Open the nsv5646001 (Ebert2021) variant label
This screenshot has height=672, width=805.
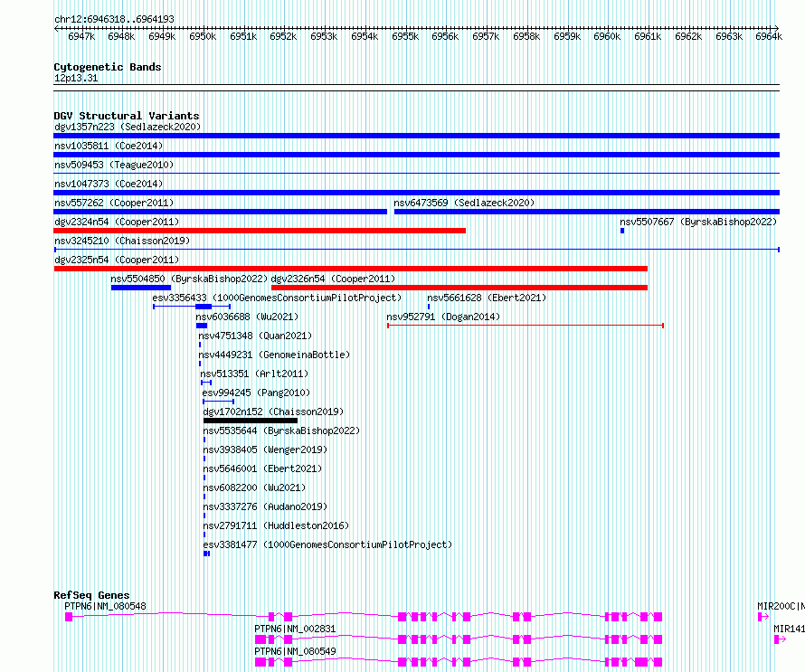(262, 469)
